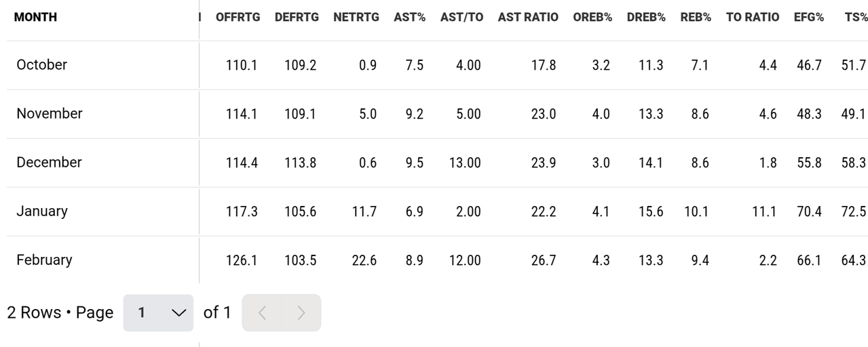Select the January month row

[x=437, y=211]
